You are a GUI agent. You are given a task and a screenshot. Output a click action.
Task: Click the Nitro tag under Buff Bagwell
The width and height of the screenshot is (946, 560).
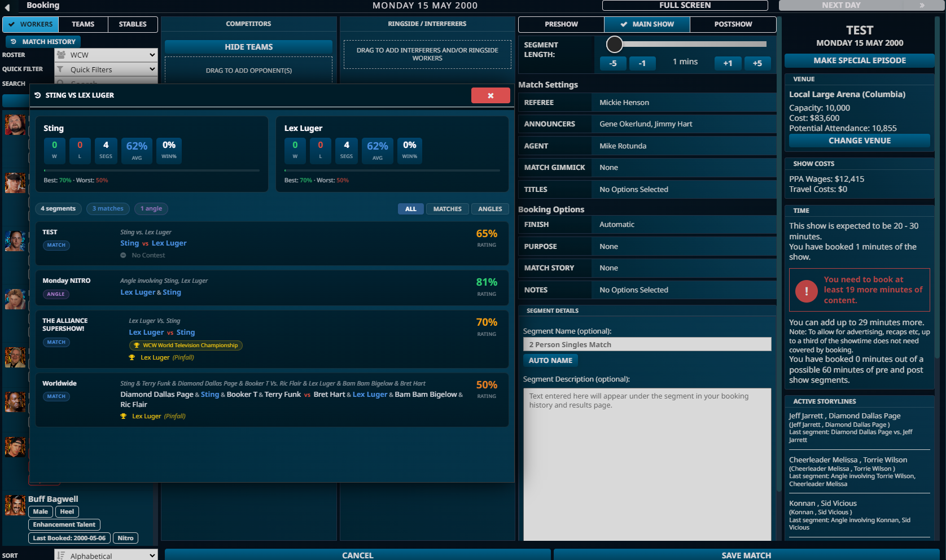coord(125,538)
